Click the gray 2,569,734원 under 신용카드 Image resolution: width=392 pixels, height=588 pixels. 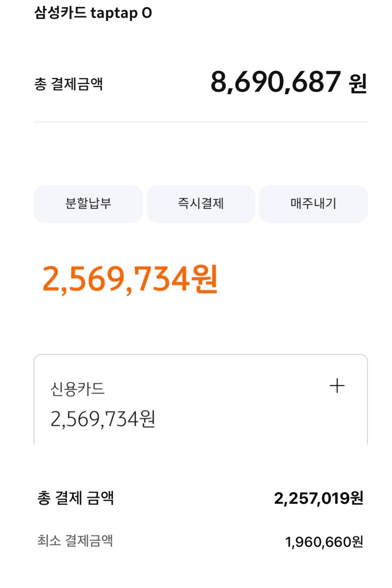pyautogui.click(x=103, y=419)
